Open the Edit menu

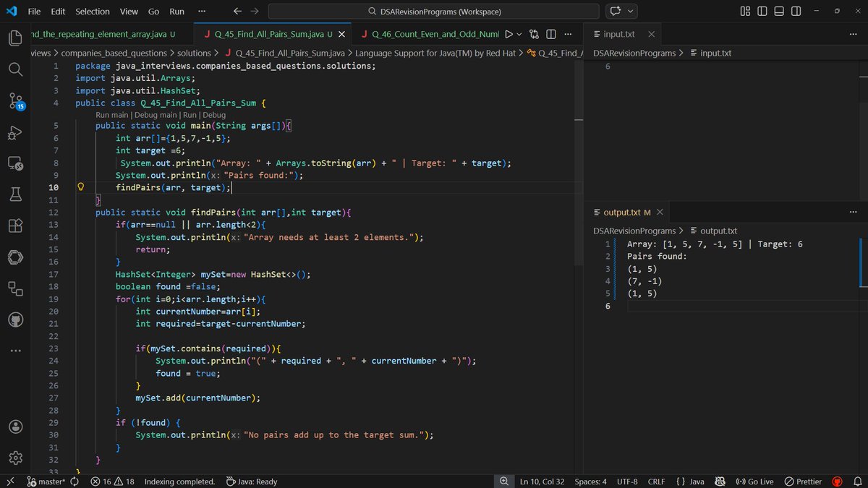(58, 12)
